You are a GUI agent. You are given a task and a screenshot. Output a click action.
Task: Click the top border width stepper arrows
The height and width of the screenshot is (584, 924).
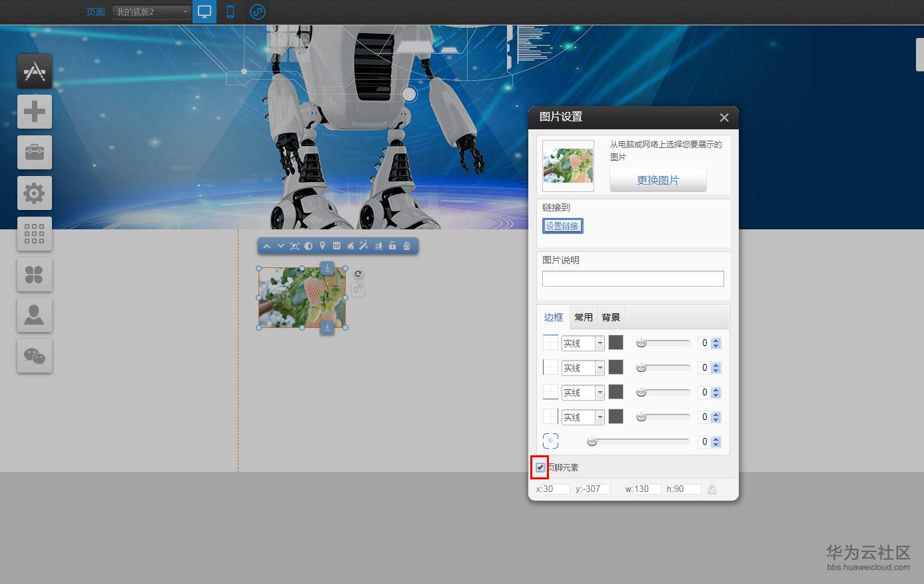716,343
